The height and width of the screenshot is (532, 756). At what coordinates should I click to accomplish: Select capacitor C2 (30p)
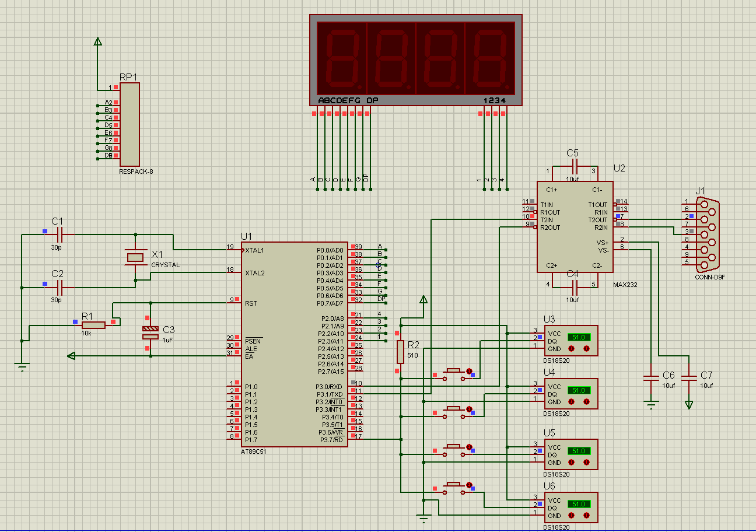tap(60, 286)
